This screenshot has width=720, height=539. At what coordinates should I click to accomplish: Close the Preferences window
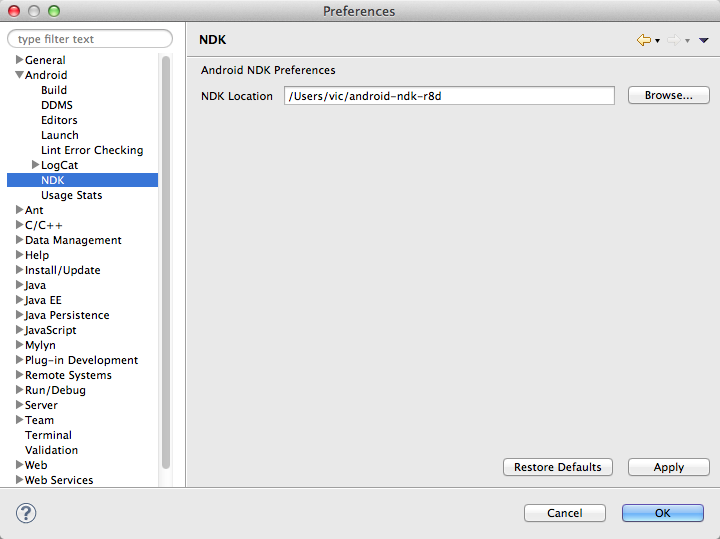14,11
